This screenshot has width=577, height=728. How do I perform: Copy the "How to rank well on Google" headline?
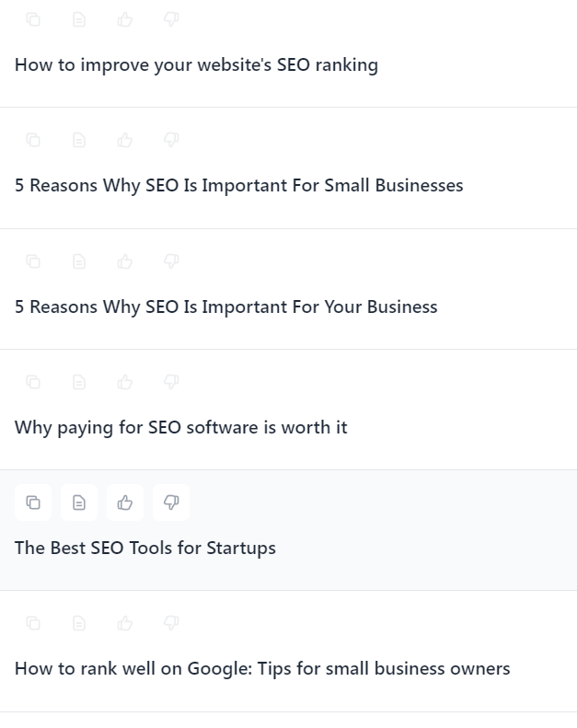(x=33, y=623)
